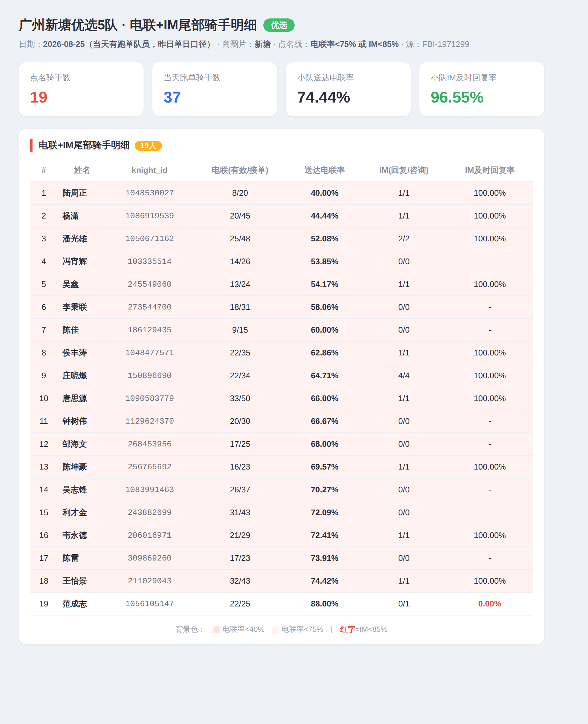
Task: Click the knight_id column header
Action: point(150,170)
